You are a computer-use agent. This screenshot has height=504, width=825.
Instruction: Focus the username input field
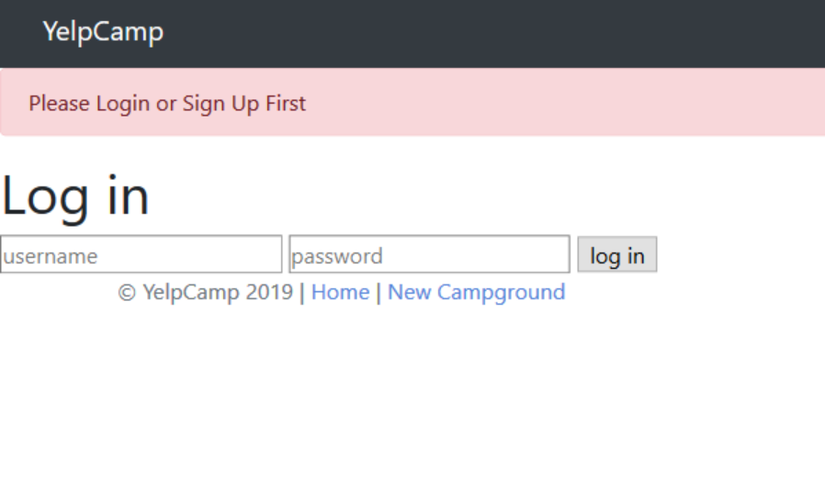tap(141, 254)
